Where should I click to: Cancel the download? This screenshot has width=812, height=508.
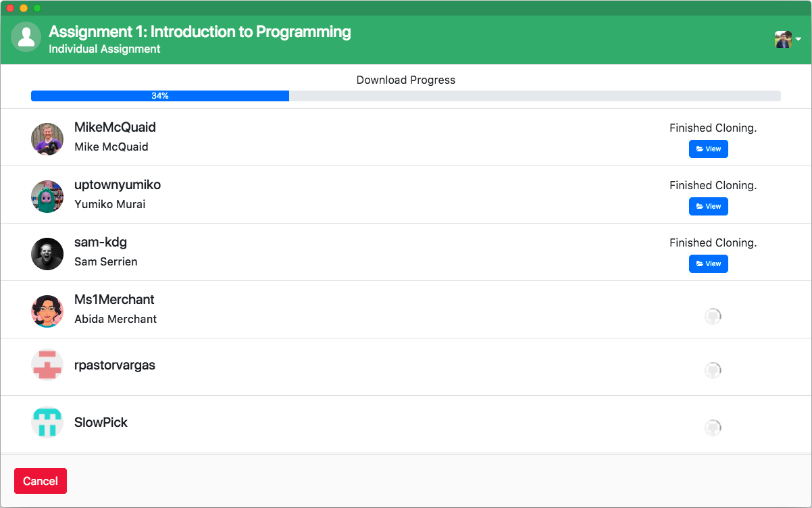click(x=41, y=481)
